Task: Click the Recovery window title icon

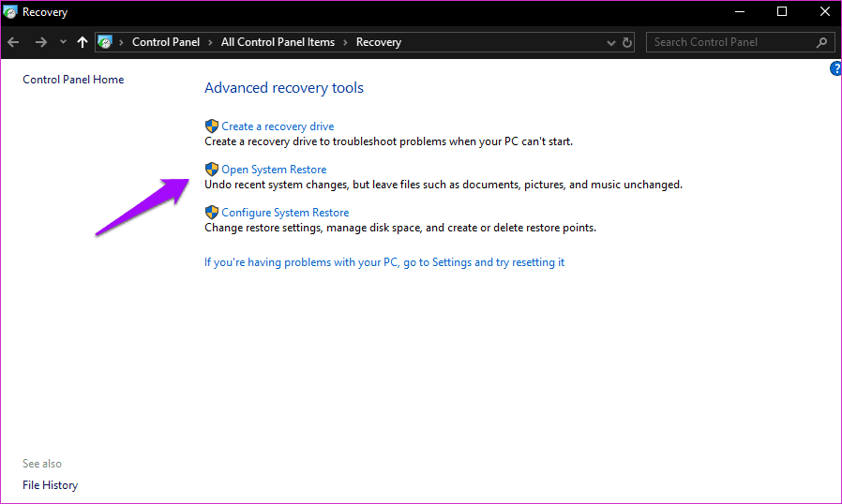Action: [10, 11]
